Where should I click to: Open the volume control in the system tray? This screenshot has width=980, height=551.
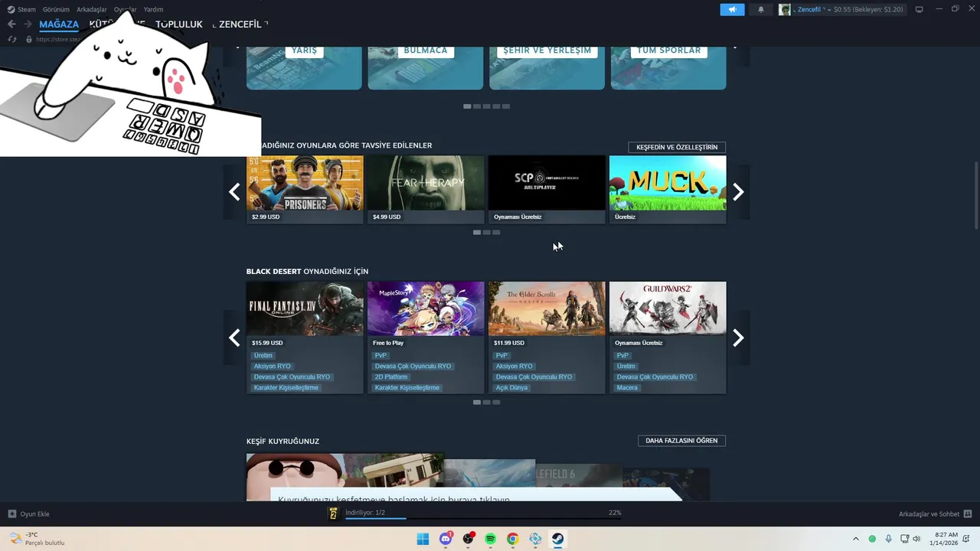(x=916, y=539)
